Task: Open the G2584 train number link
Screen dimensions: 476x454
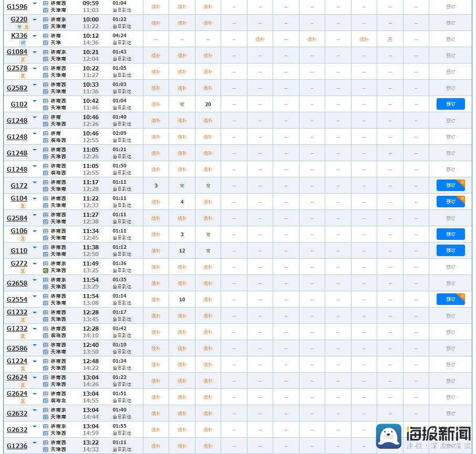Action: point(17,218)
